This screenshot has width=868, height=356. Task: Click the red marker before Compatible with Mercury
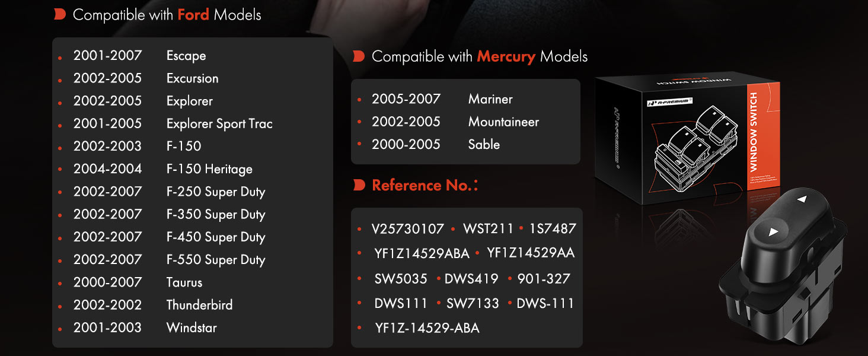pyautogui.click(x=358, y=56)
